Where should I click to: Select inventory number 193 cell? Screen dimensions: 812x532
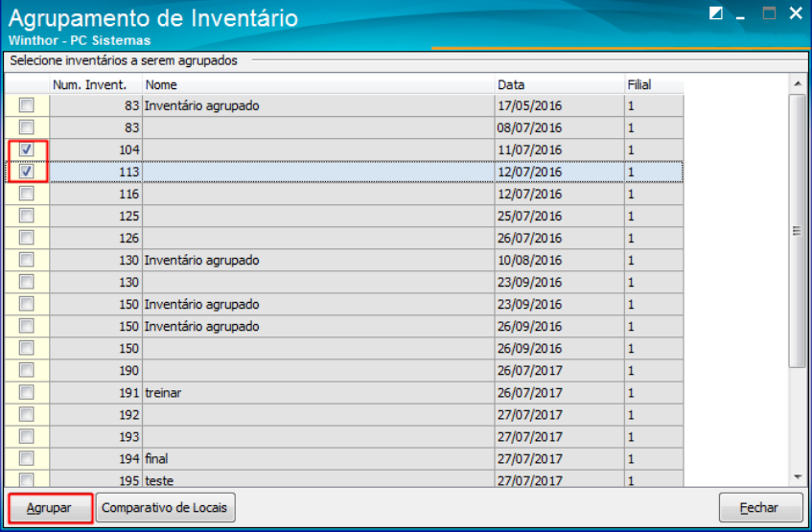(x=96, y=437)
